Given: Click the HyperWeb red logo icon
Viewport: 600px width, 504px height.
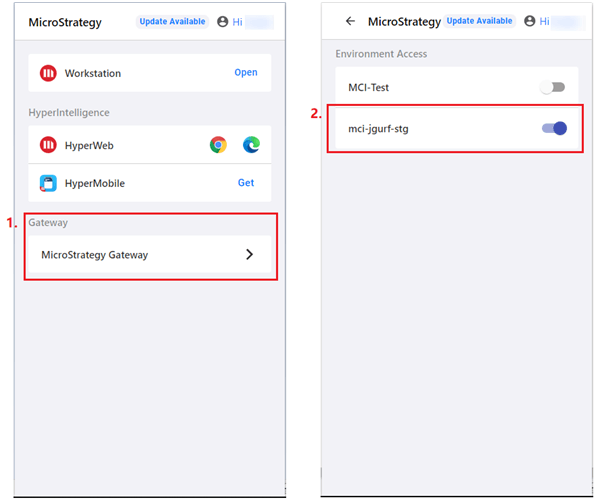Looking at the screenshot, I should pyautogui.click(x=48, y=145).
